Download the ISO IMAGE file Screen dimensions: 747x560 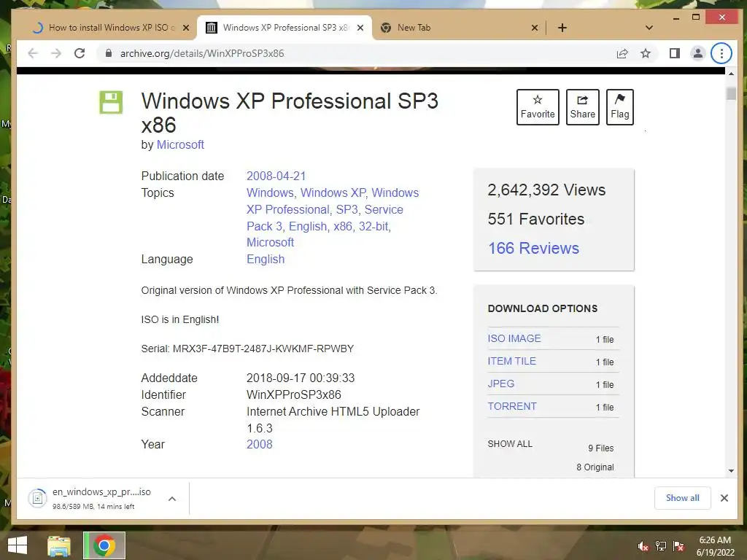pos(514,338)
